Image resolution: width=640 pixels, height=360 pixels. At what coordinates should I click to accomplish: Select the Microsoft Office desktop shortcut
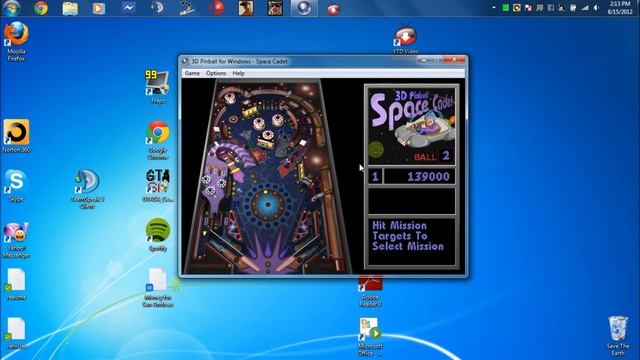coord(370,337)
